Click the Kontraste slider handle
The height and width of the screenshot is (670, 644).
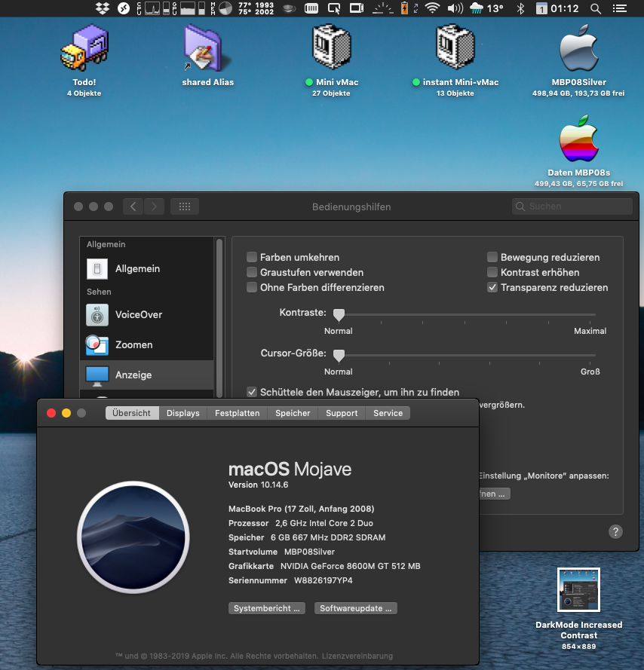point(339,315)
